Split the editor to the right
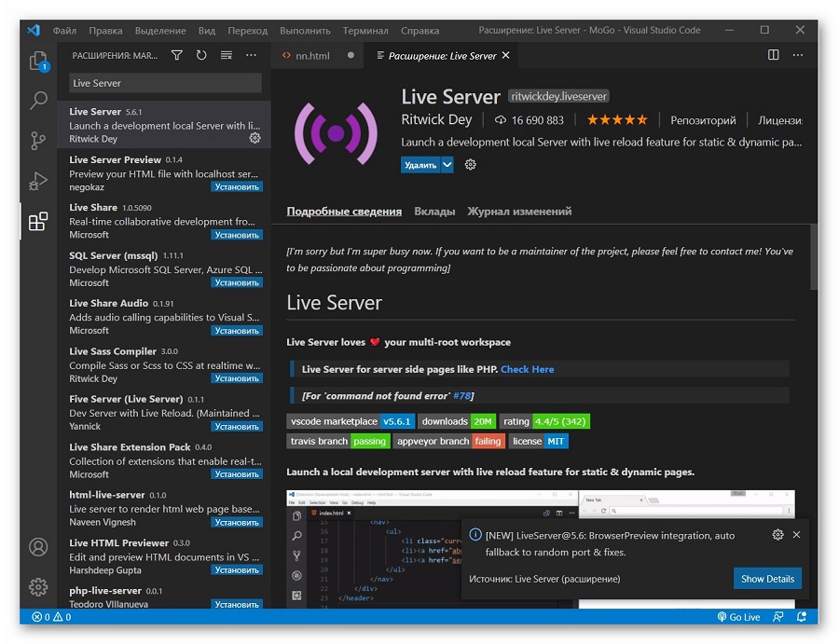 [x=773, y=55]
